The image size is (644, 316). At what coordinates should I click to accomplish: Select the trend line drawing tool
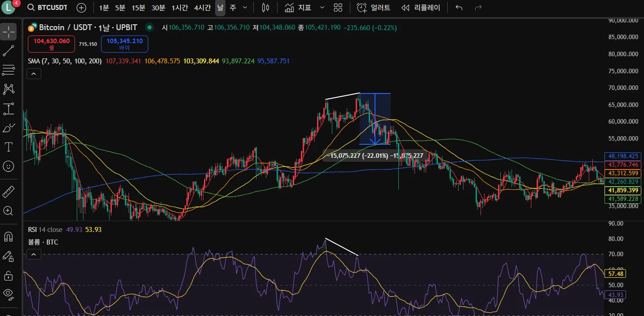[x=9, y=51]
